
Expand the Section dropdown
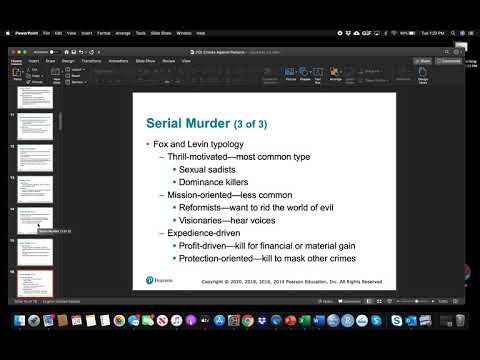(x=76, y=82)
